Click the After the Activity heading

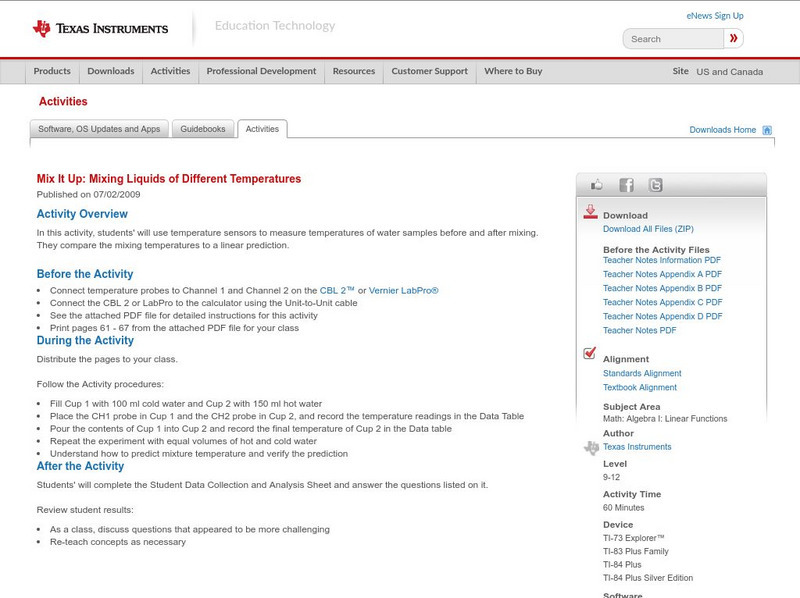80,466
